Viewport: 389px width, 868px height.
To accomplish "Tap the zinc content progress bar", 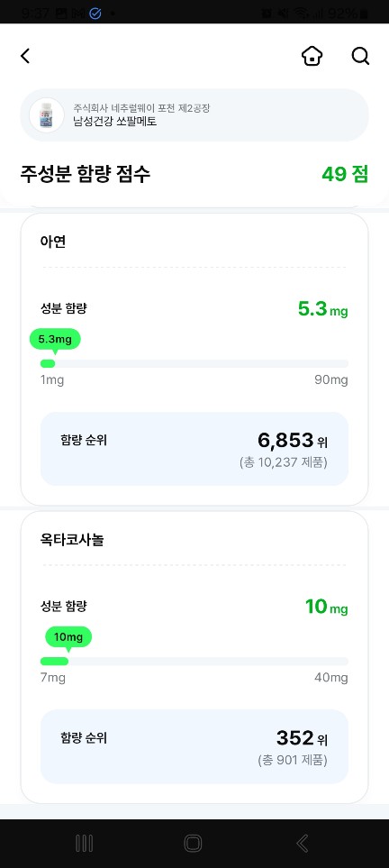I will point(194,364).
